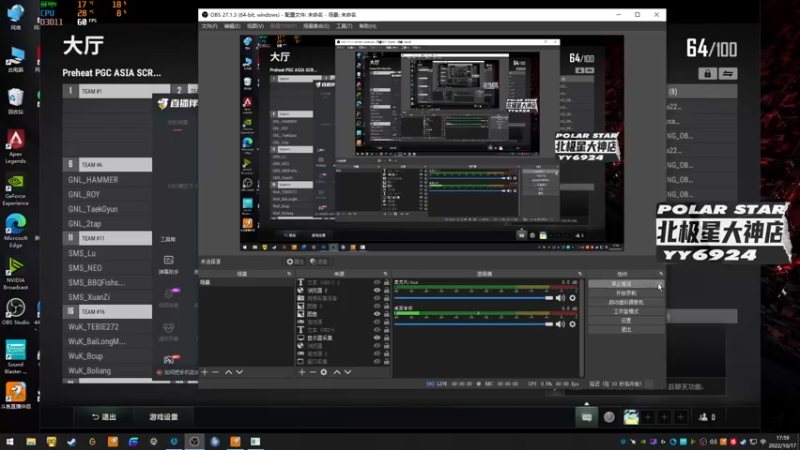
Task: Move the scene up with the Scenes up arrow
Action: pyautogui.click(x=229, y=372)
